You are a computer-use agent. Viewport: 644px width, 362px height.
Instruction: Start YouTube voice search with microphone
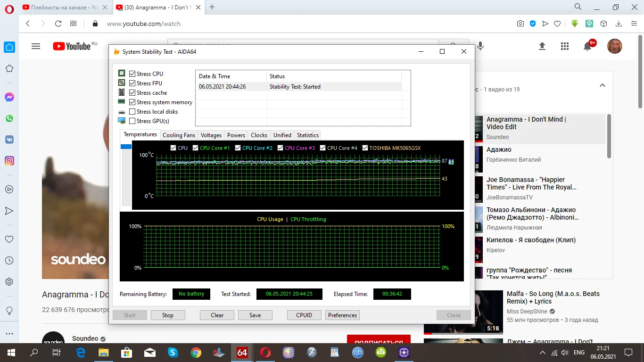[480, 46]
